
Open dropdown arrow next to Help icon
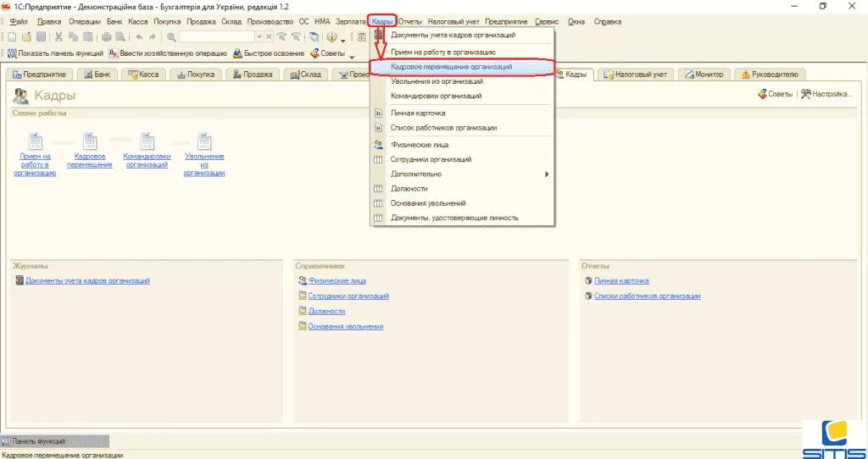(342, 41)
